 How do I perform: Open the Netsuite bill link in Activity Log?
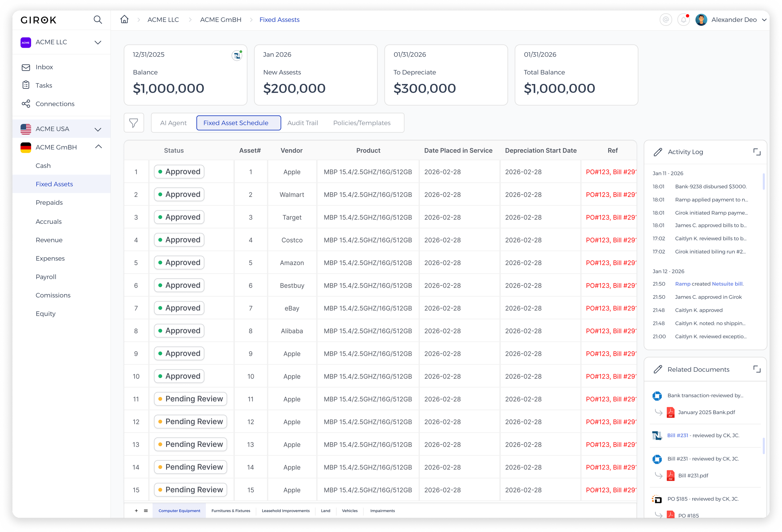[x=727, y=284]
